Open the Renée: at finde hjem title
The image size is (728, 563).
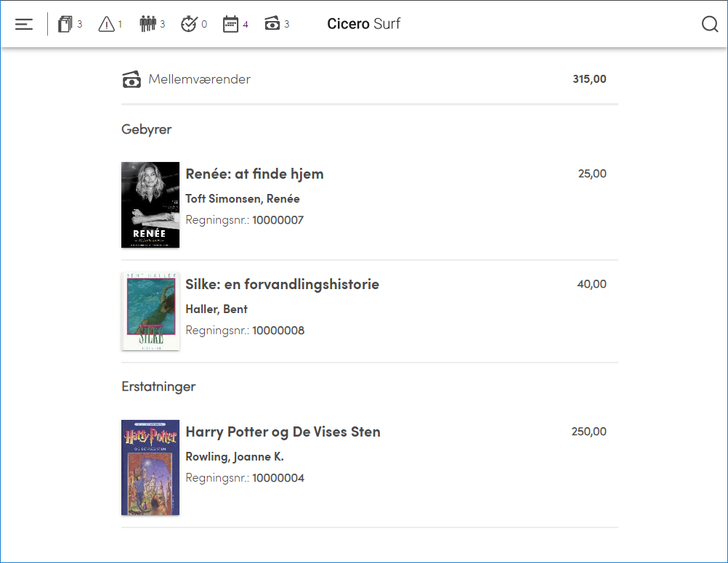click(x=254, y=174)
